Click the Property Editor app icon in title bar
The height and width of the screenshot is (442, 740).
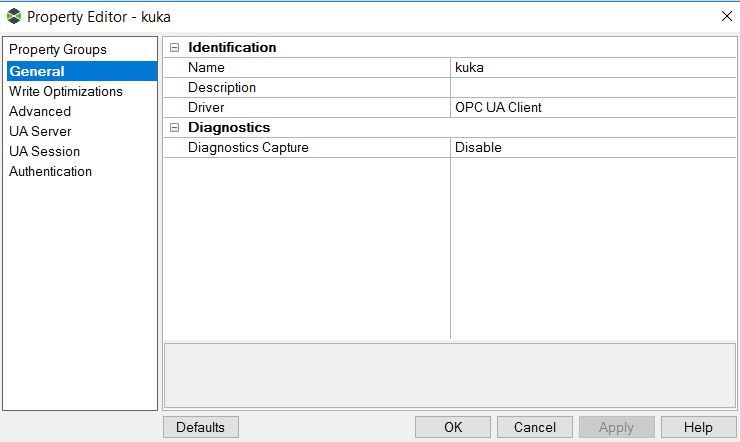[14, 17]
